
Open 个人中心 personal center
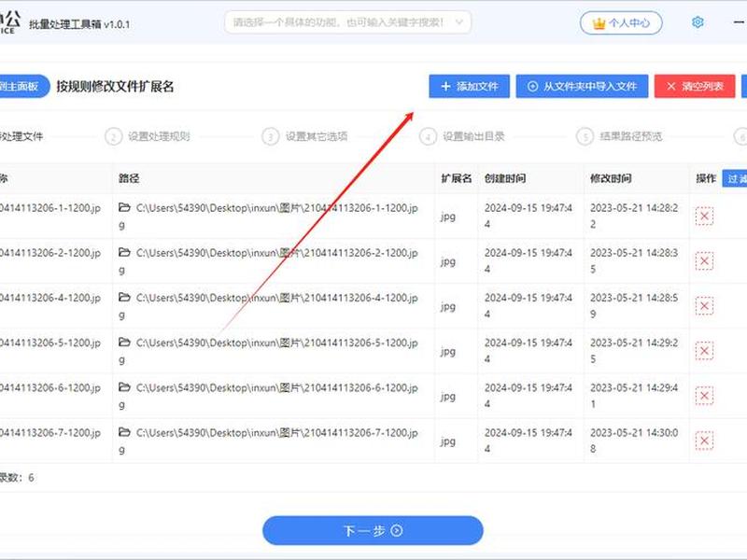click(x=621, y=22)
